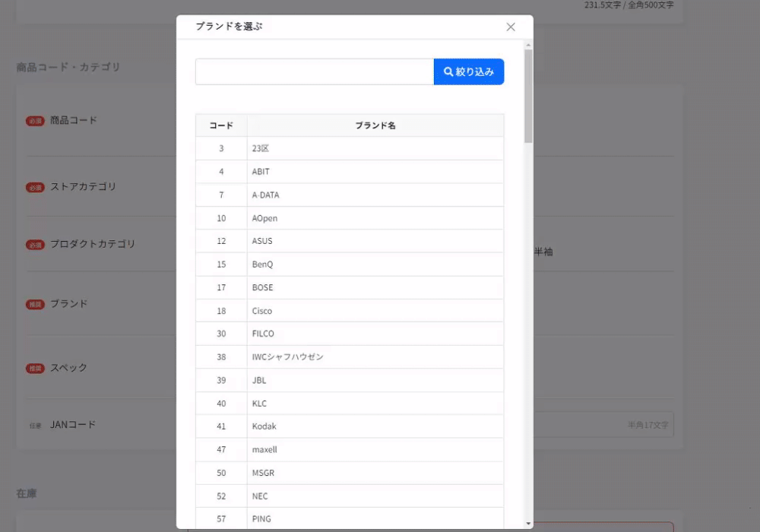Select Kodak in the brand table
This screenshot has width=760, height=532.
point(350,426)
